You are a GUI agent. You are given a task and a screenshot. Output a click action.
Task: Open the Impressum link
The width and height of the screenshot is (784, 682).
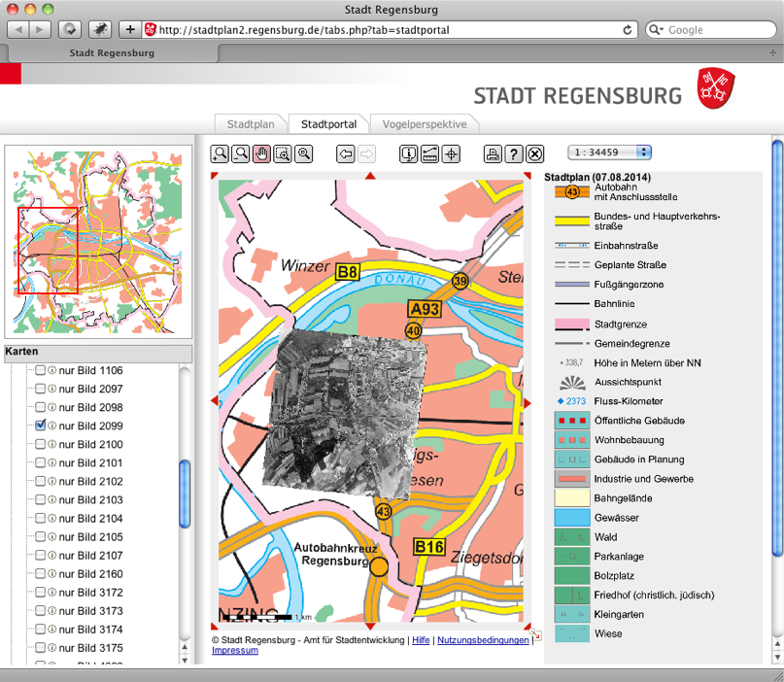[235, 650]
